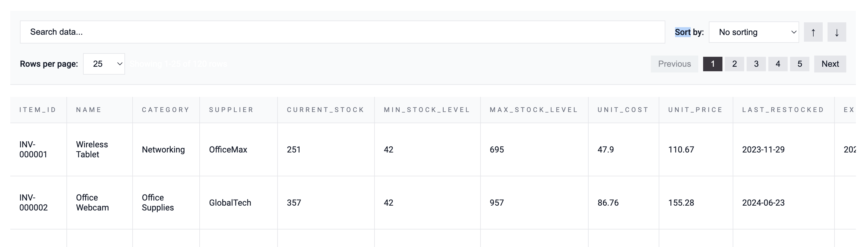The width and height of the screenshot is (868, 247).
Task: Click the SUPPLIER column header
Action: click(231, 110)
